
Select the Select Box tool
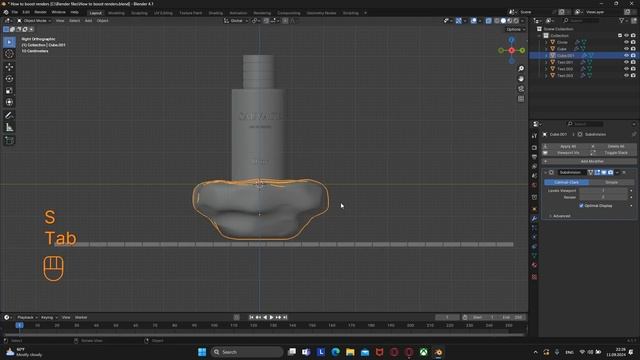(9, 42)
